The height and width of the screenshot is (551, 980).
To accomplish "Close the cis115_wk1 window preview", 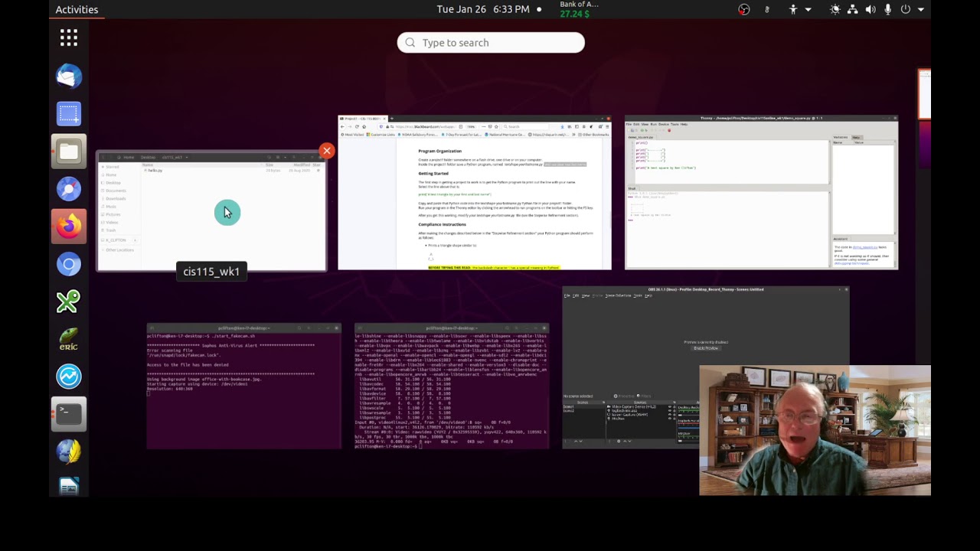I will (327, 151).
